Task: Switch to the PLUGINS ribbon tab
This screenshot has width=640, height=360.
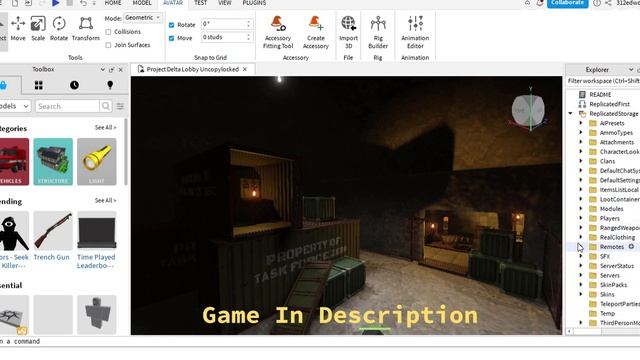Action: (x=254, y=3)
